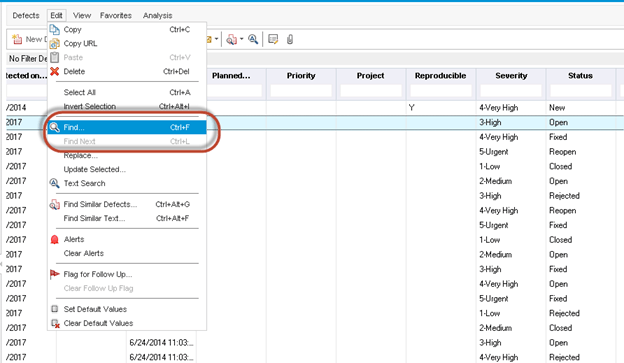
Task: Click the red Alerts bell icon
Action: 55,239
